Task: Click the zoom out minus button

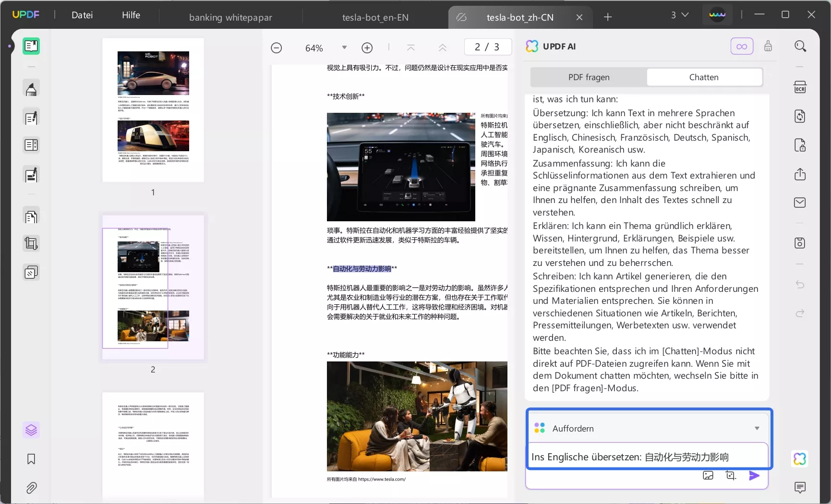Action: pos(277,48)
